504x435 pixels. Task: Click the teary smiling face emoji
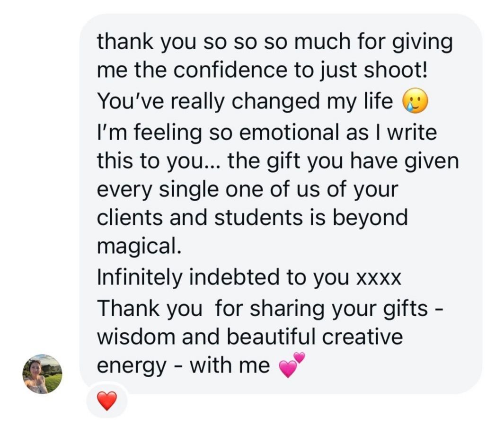click(415, 102)
